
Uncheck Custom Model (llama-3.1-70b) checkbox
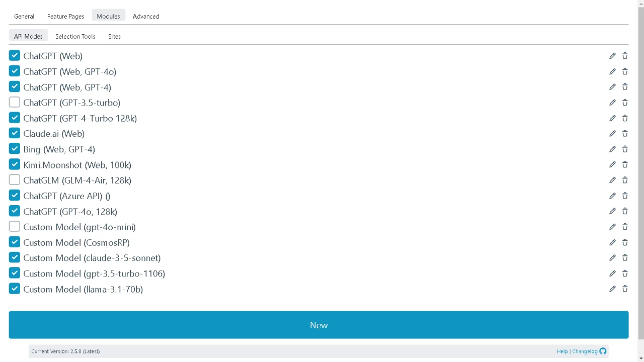coord(14,289)
